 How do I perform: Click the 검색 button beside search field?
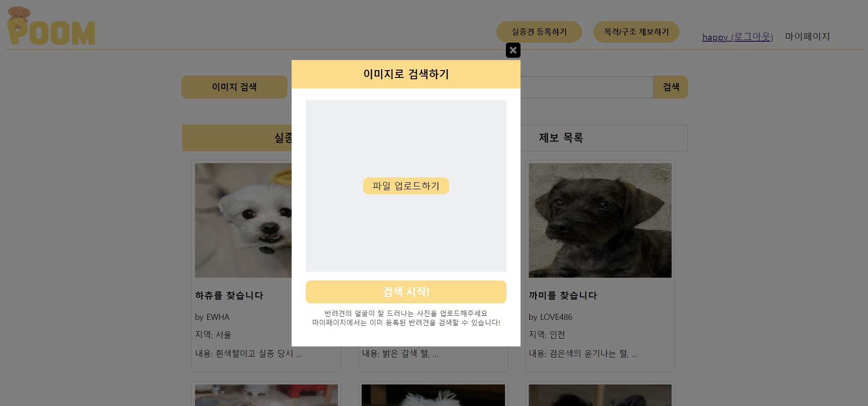[671, 87]
